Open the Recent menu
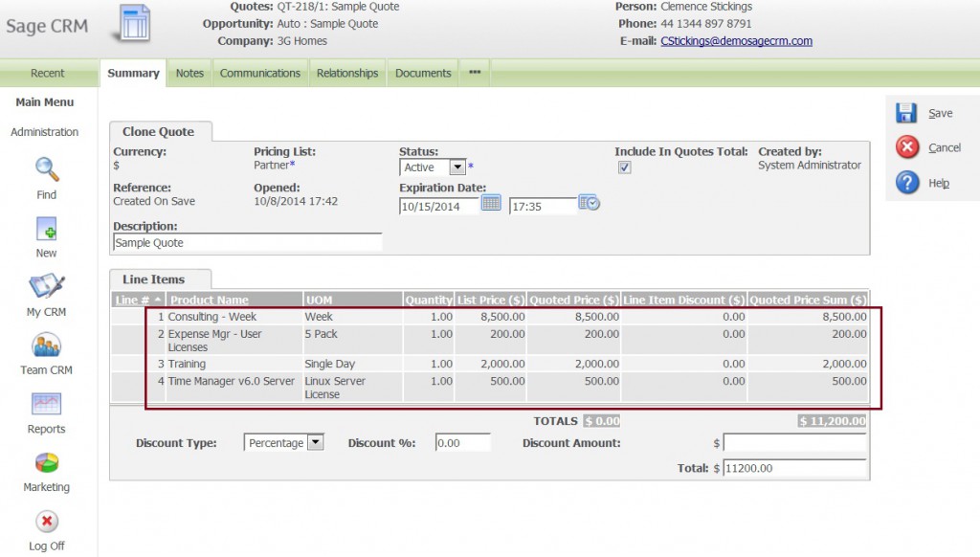 (48, 73)
